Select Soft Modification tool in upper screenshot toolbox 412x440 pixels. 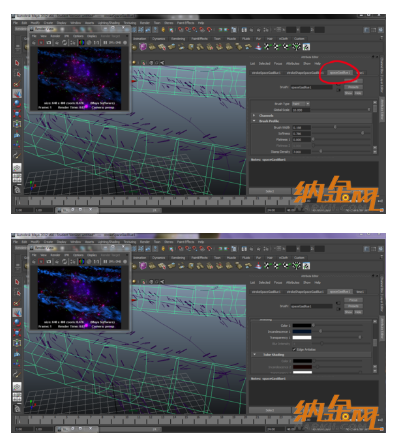[x=17, y=134]
